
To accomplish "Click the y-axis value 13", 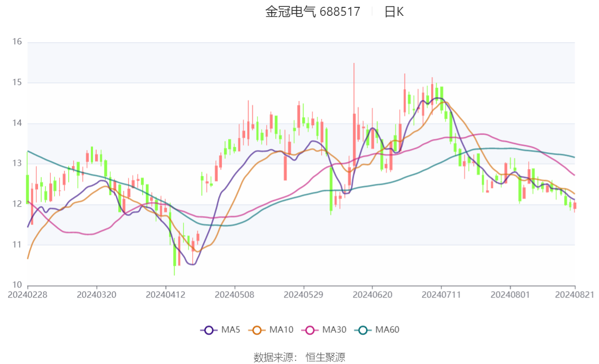I will pyautogui.click(x=17, y=163).
